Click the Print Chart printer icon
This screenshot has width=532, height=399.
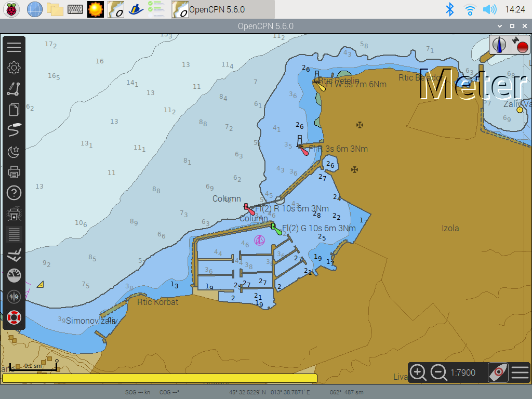pyautogui.click(x=14, y=172)
